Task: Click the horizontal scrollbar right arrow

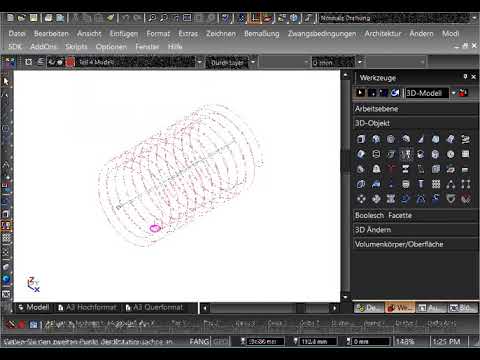Action: [334, 308]
